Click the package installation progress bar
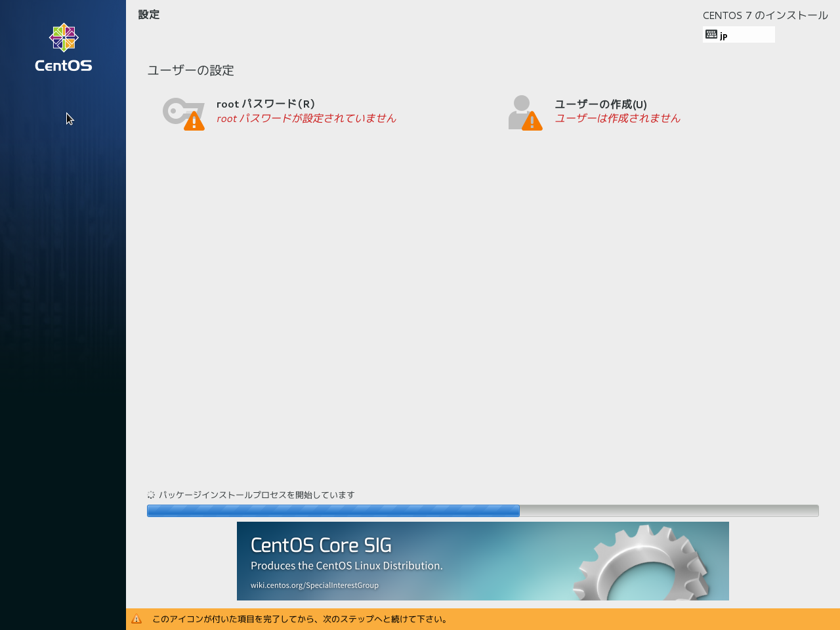This screenshot has width=840, height=630. click(x=482, y=511)
